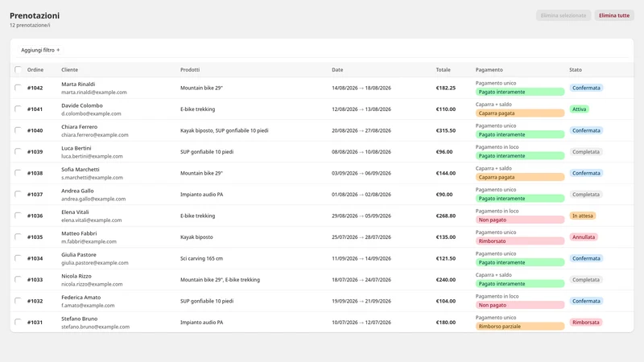The height and width of the screenshot is (362, 644).
Task: Click customer name Nicola Rizzo
Action: (76, 276)
